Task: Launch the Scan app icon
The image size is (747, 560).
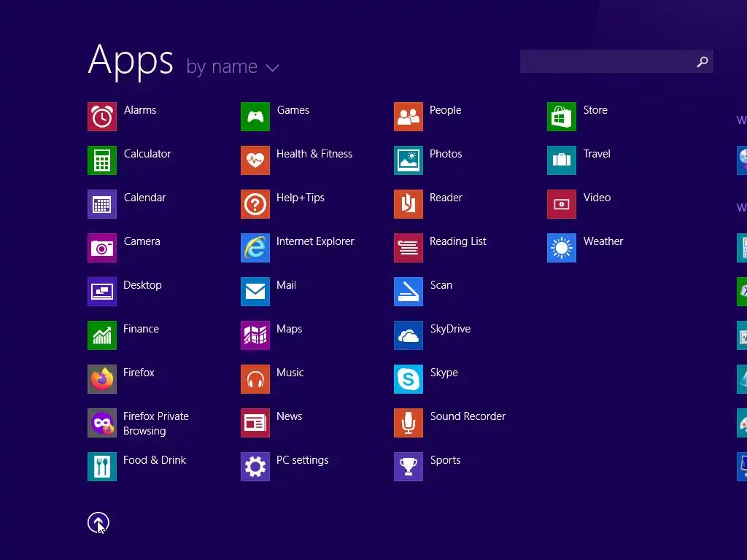Action: coord(409,292)
